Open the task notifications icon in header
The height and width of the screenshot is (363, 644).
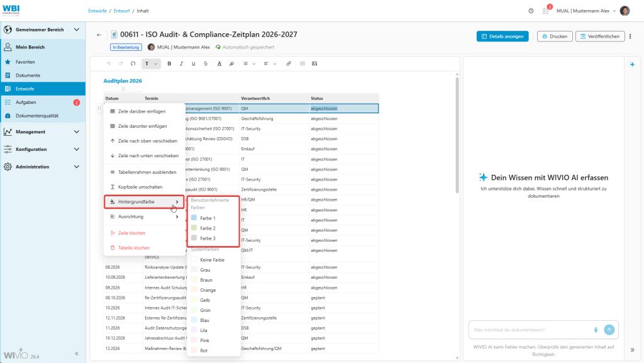pos(546,11)
